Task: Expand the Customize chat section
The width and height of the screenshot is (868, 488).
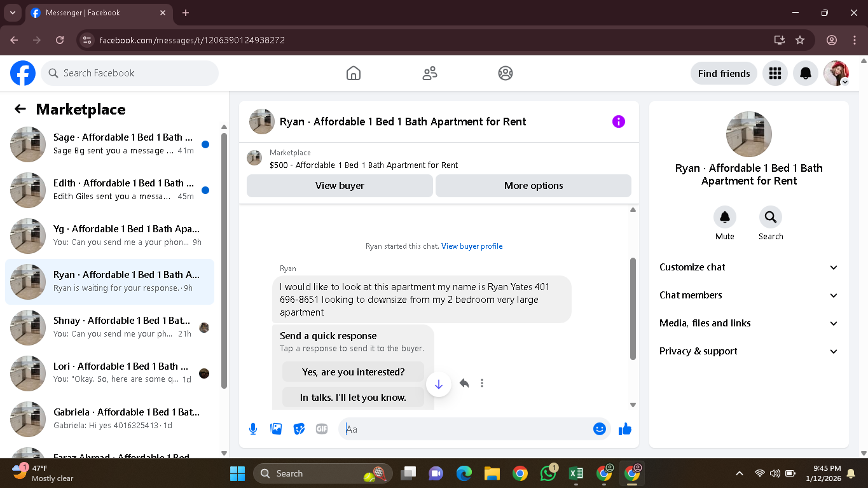Action: pos(749,267)
